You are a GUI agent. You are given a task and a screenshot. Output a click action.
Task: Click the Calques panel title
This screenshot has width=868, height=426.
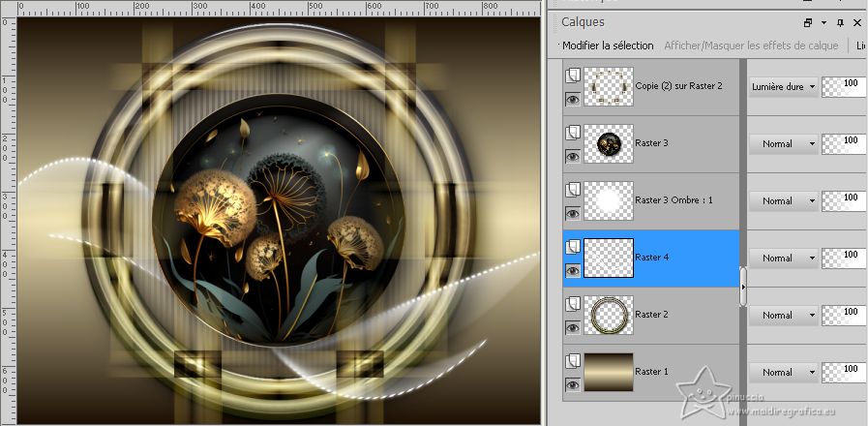pos(583,22)
